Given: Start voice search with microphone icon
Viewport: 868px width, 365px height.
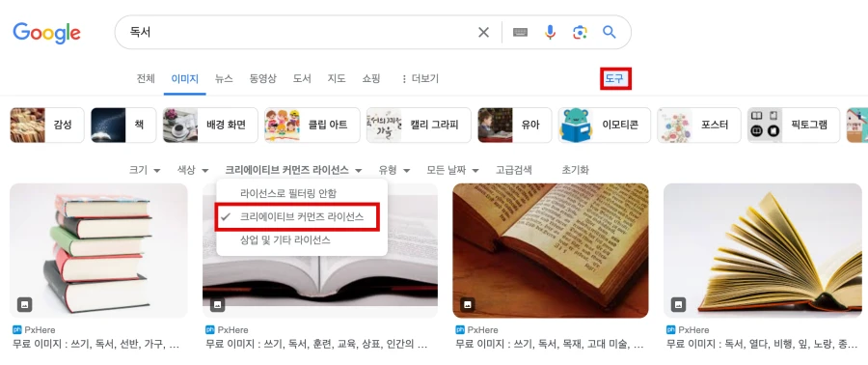Looking at the screenshot, I should click(550, 33).
